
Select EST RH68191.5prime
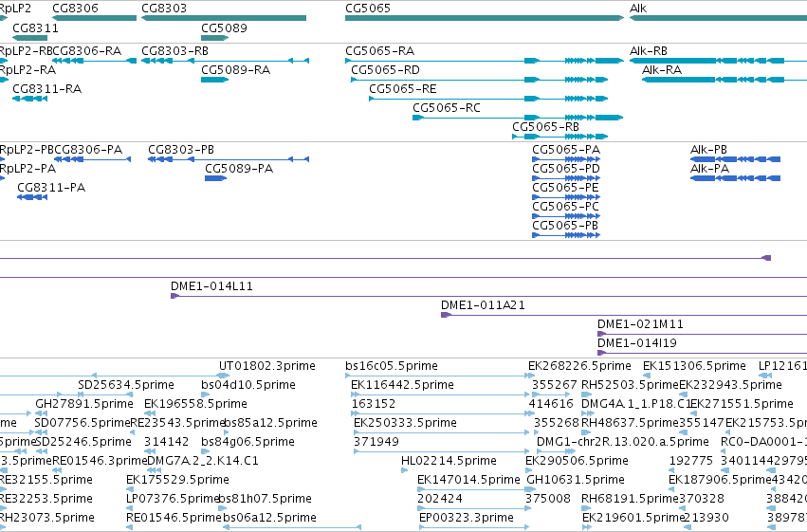[x=630, y=499]
